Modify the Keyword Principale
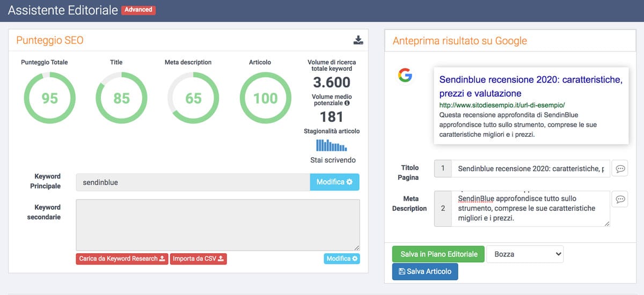The image size is (644, 295). coord(334,182)
